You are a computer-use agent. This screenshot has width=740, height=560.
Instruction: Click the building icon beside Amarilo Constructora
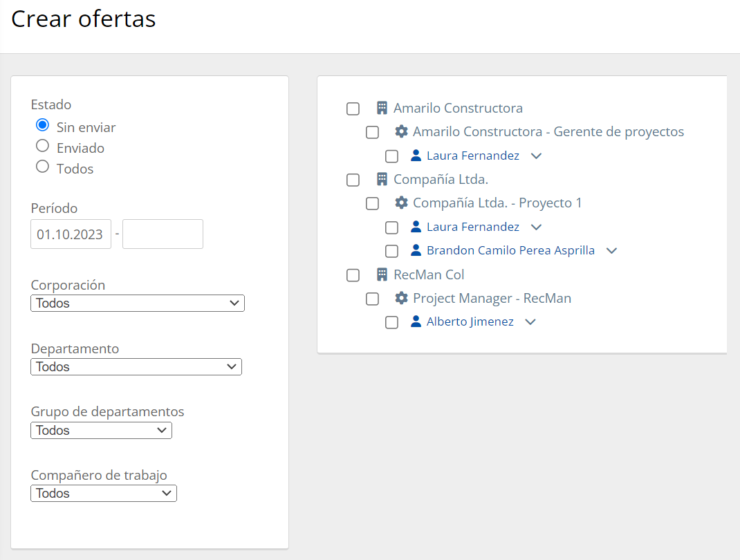pos(382,109)
